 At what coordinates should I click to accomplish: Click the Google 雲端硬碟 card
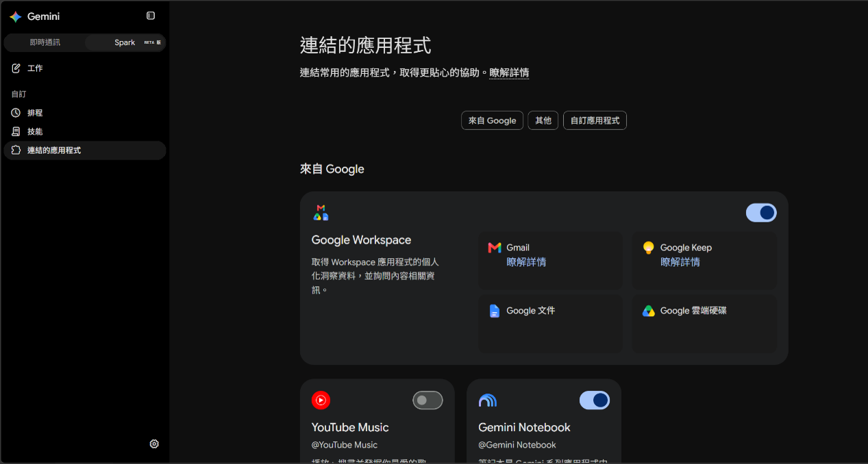point(704,324)
